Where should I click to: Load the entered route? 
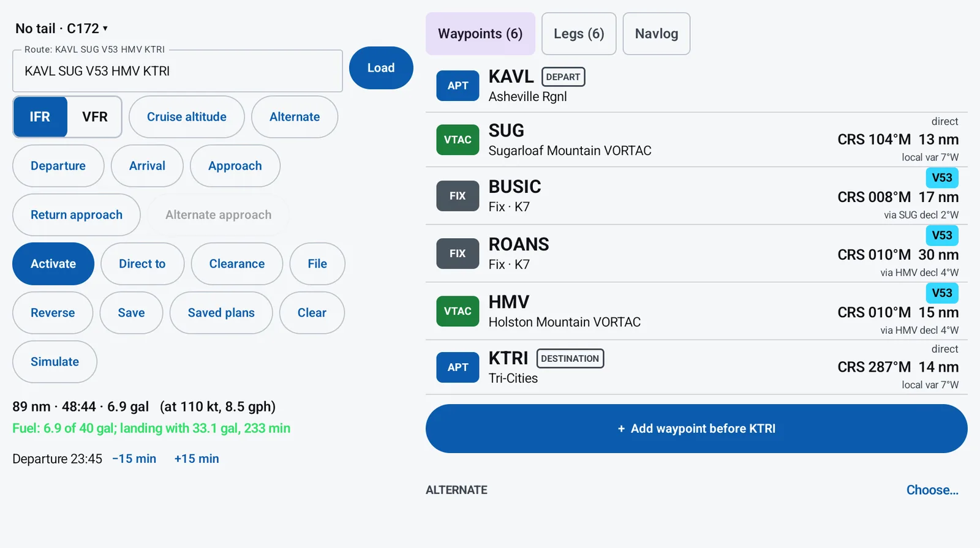tap(381, 68)
